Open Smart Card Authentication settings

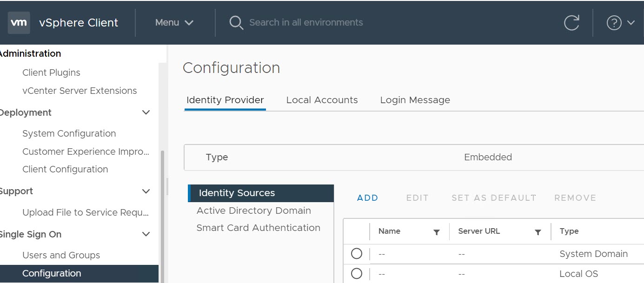click(x=258, y=228)
